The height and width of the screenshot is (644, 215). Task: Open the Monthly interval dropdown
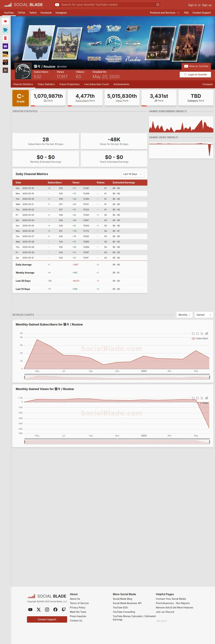point(185,315)
